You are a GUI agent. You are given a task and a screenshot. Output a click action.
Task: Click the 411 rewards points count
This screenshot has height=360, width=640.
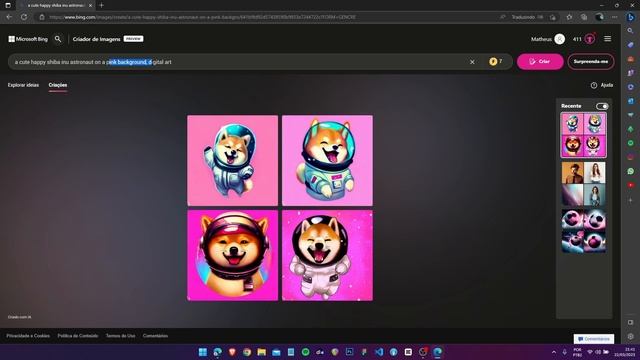pos(577,39)
